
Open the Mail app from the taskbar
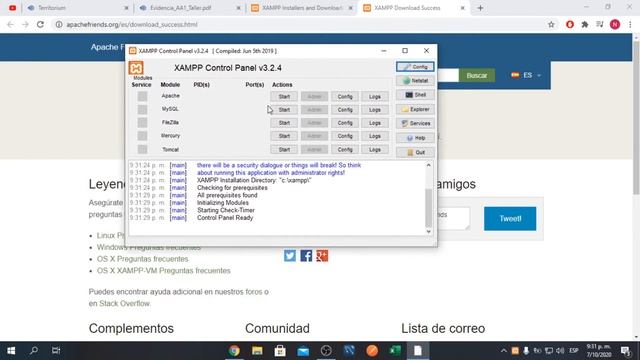click(x=303, y=351)
